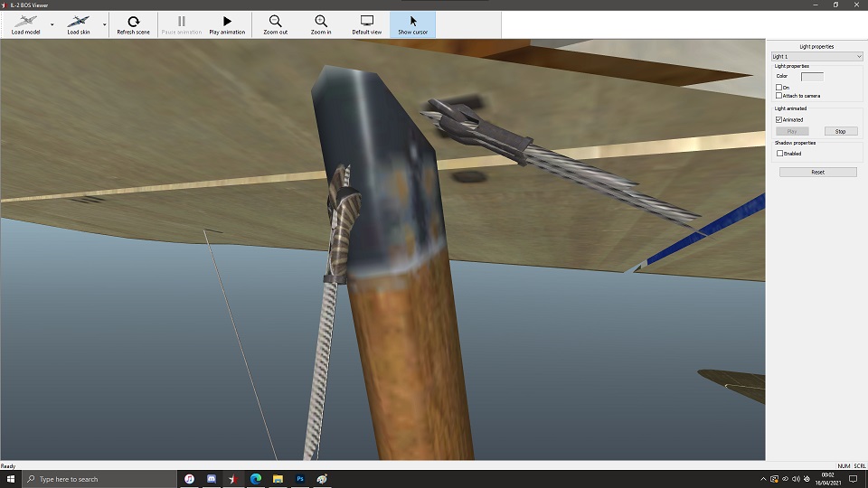Click the Load model airplane icon

(25, 21)
